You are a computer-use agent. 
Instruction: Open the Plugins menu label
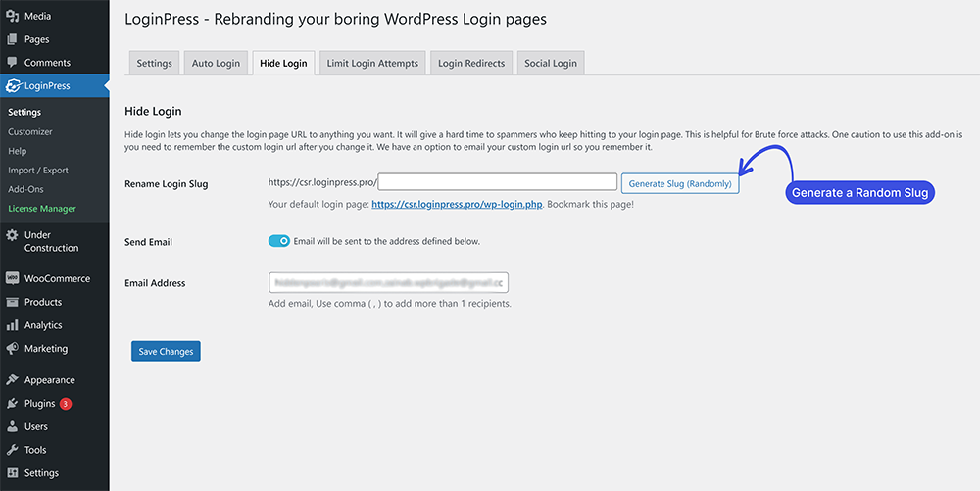(40, 404)
